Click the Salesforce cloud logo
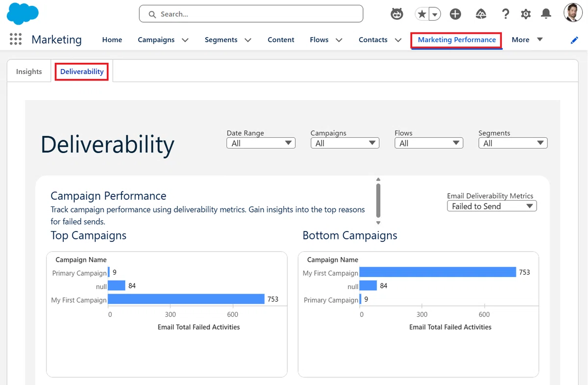 point(23,14)
